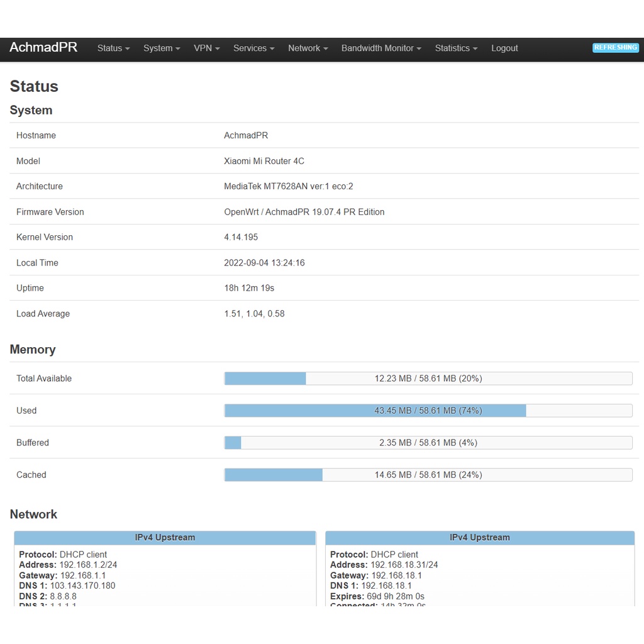Screen dimensions: 644x644
Task: Click the Kernel Version value 4.14.195
Action: [x=241, y=237]
